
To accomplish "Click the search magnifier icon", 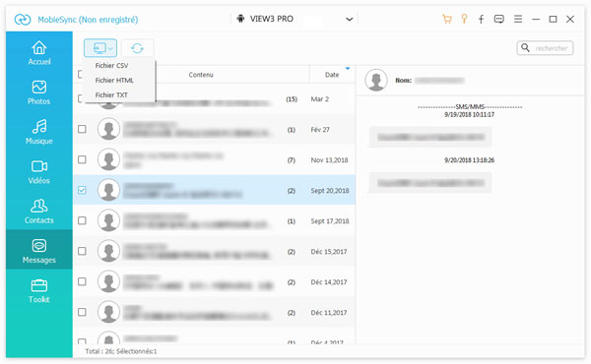I will point(525,48).
